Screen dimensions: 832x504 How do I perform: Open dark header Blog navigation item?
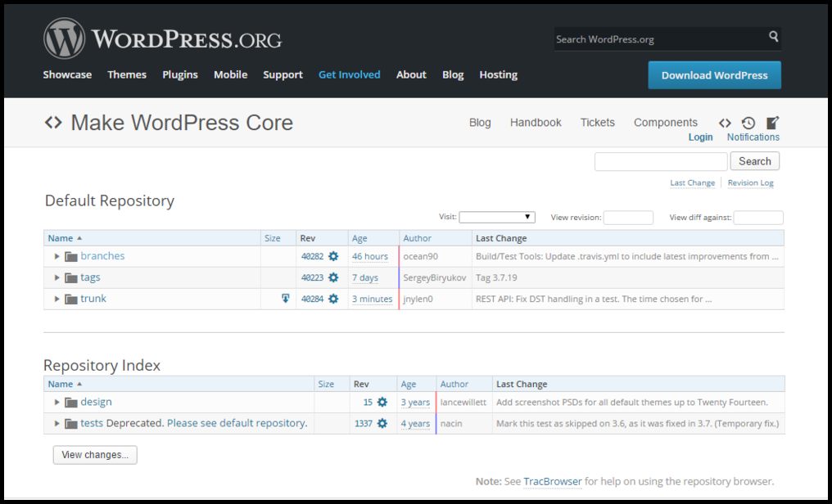click(453, 74)
